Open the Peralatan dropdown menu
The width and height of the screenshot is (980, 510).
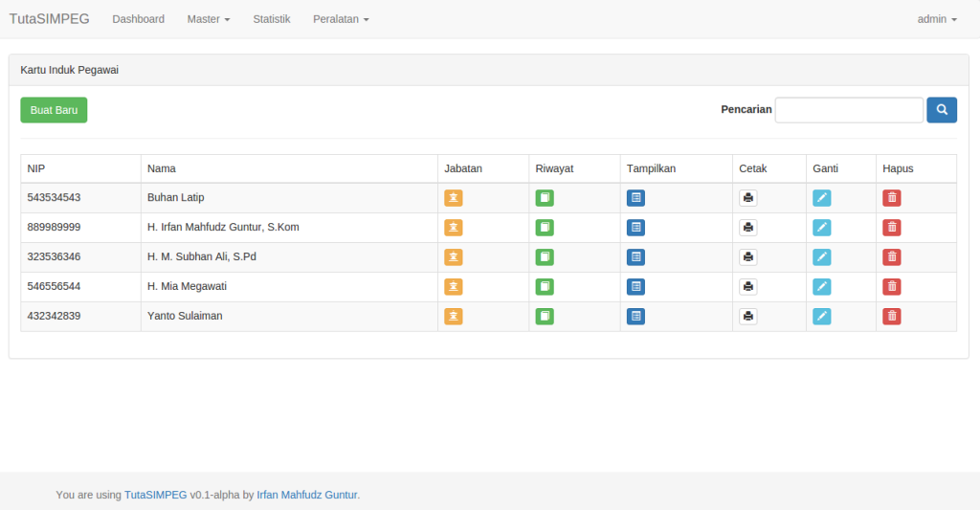point(341,19)
